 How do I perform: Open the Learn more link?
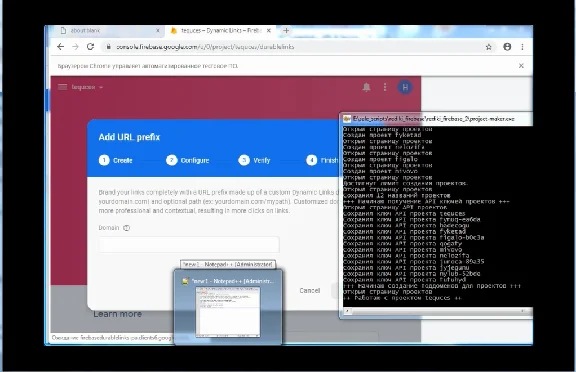pyautogui.click(x=118, y=314)
